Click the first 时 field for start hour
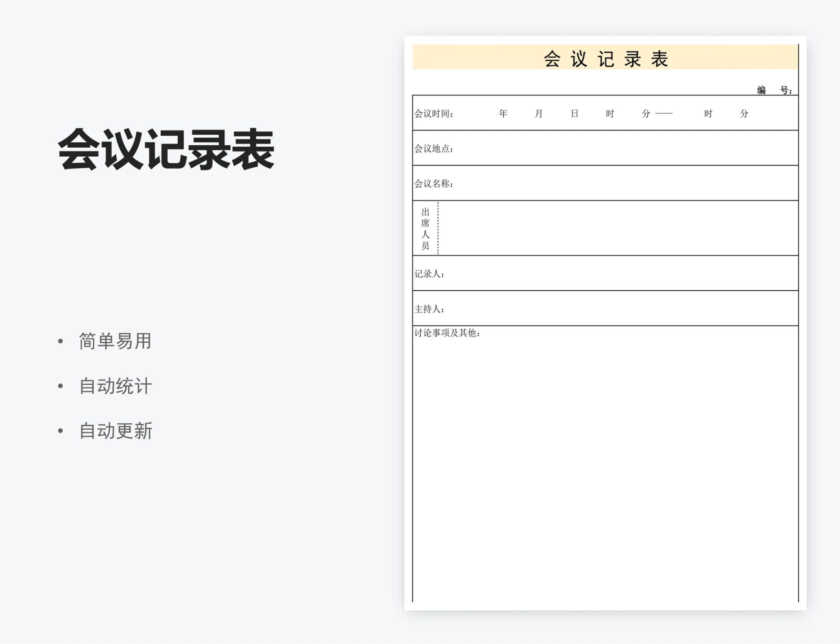Screen dimensions: 840x644 [x=610, y=113]
